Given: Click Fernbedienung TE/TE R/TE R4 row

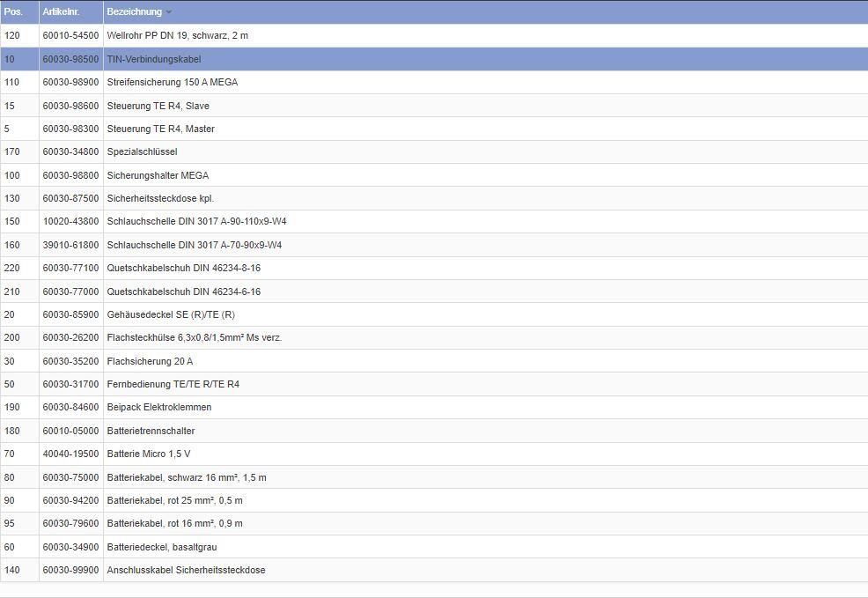Looking at the screenshot, I should click(x=173, y=384).
